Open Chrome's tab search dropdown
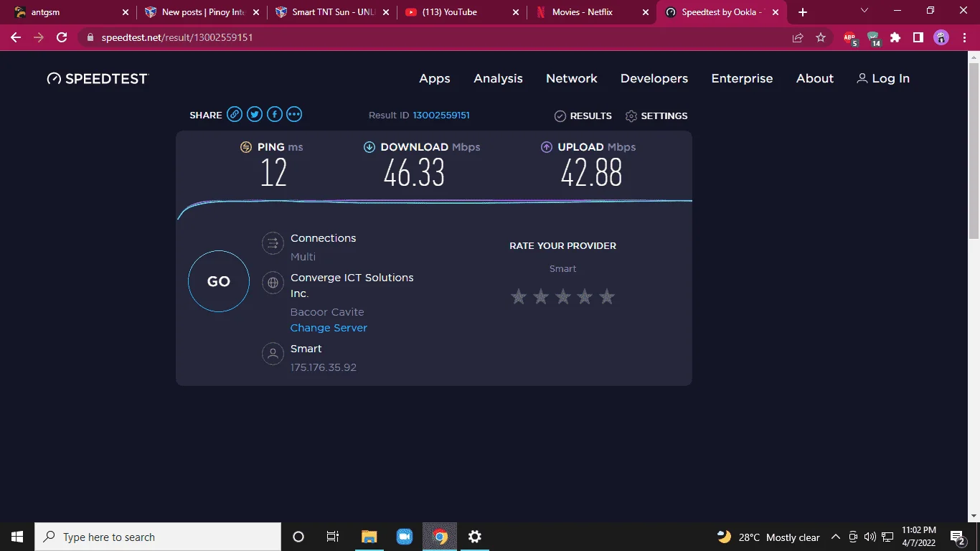Viewport: 980px width, 551px height. (864, 11)
